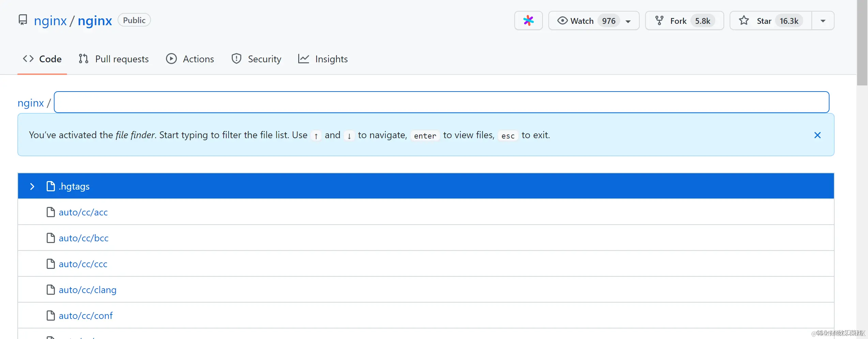Screen dimensions: 868x339
Task: Click the file icon beside .hgtags
Action: pos(50,186)
